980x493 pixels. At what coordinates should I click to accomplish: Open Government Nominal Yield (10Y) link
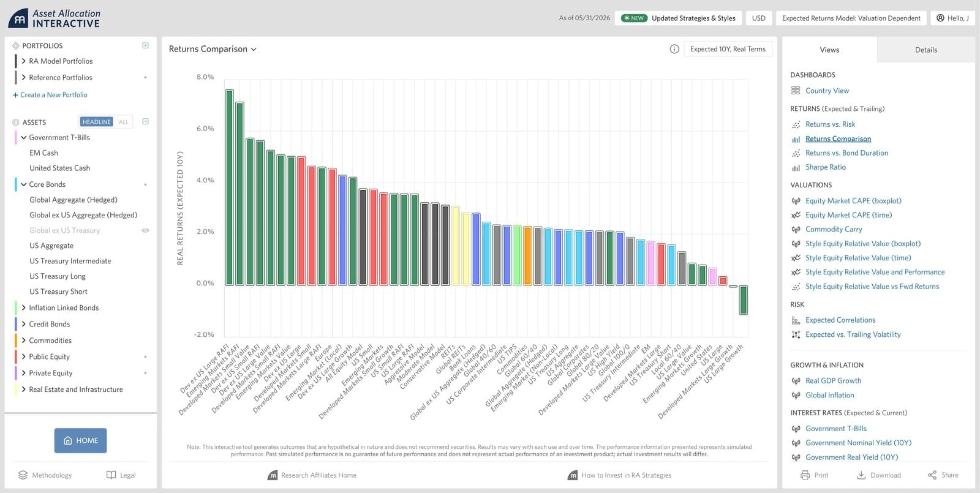click(x=858, y=443)
